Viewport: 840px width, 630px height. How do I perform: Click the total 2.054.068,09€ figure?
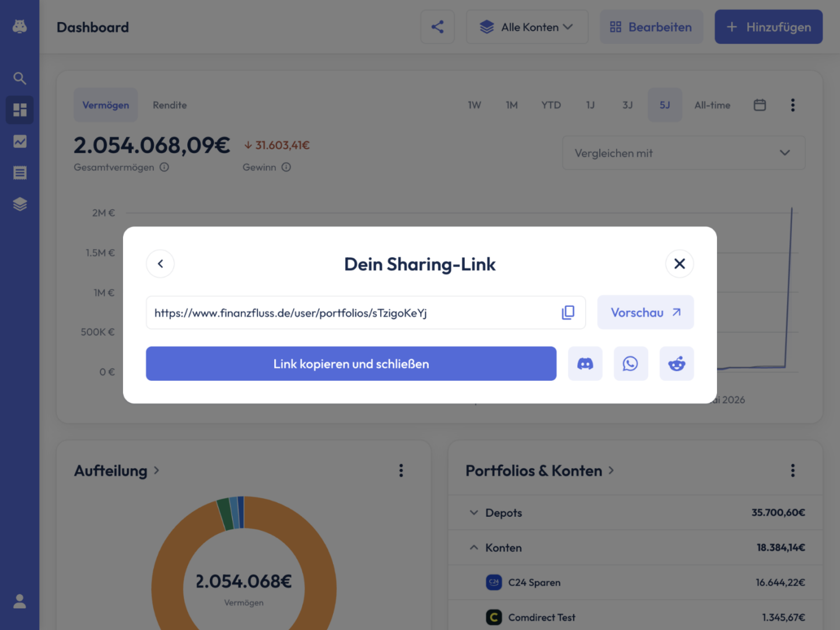click(152, 145)
